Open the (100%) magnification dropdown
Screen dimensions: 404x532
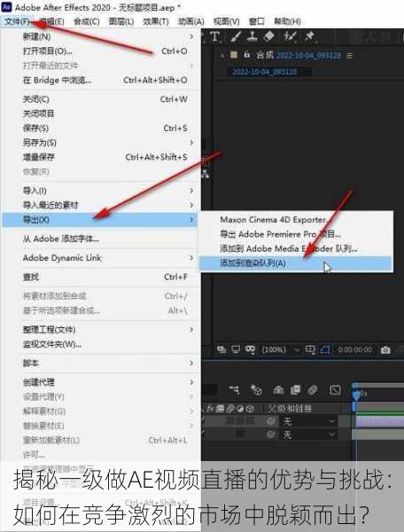(x=281, y=349)
